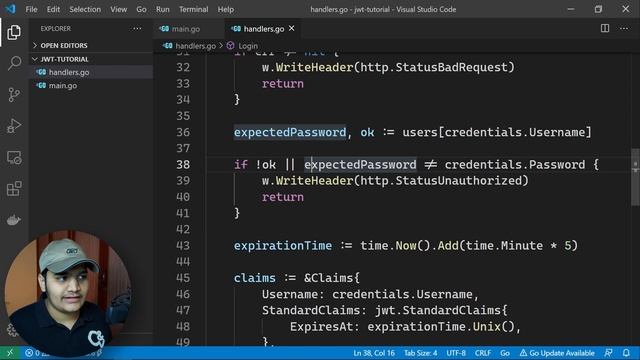640x360 pixels.
Task: Click StatusBadRequest on line 32
Action: pos(452,67)
